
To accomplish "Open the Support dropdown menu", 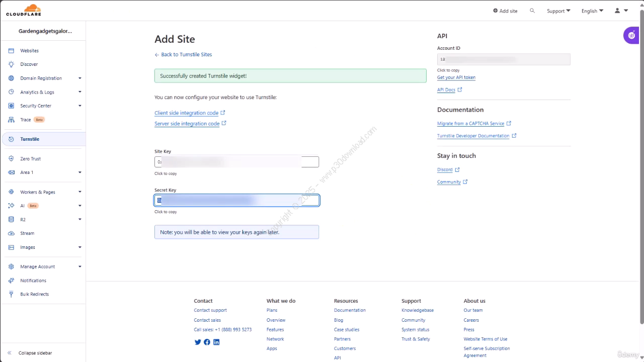I will pyautogui.click(x=558, y=11).
